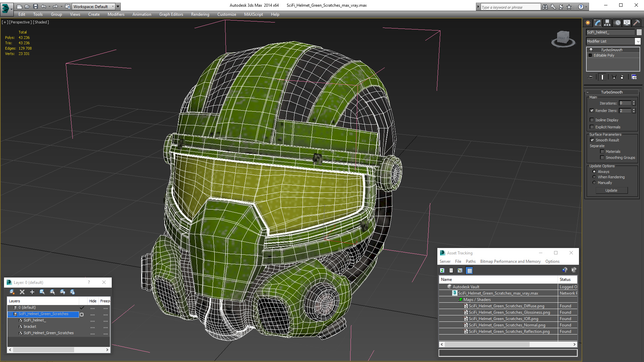This screenshot has width=644, height=362.
Task: Toggle Render Iters checkbox
Action: (592, 111)
